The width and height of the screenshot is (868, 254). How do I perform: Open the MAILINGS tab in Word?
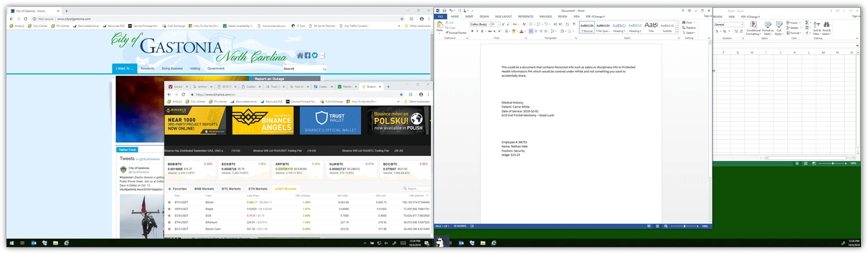point(545,16)
